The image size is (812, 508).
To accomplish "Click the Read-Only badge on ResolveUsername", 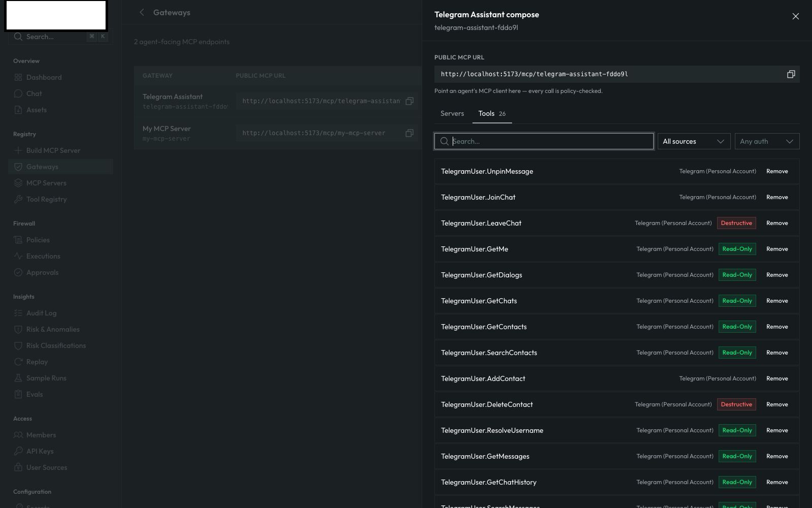I will 737,430.
